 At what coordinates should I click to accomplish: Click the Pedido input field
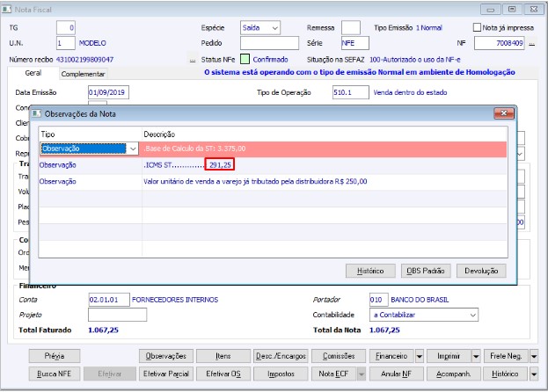pos(269,43)
